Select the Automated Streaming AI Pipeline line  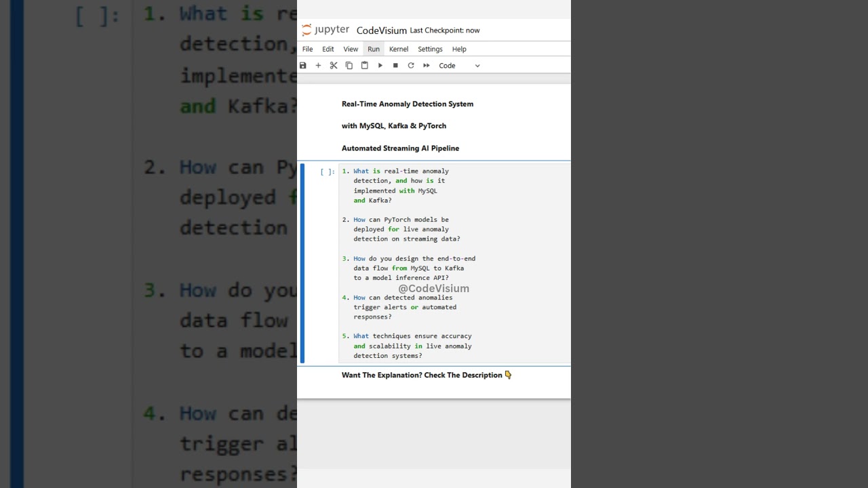(x=400, y=148)
